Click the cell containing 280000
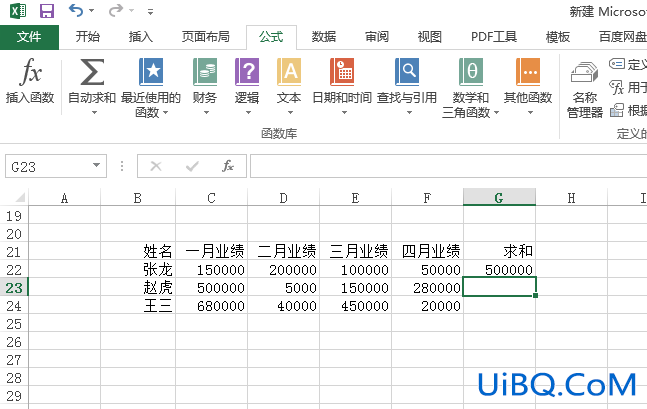The width and height of the screenshot is (647, 409). (427, 287)
